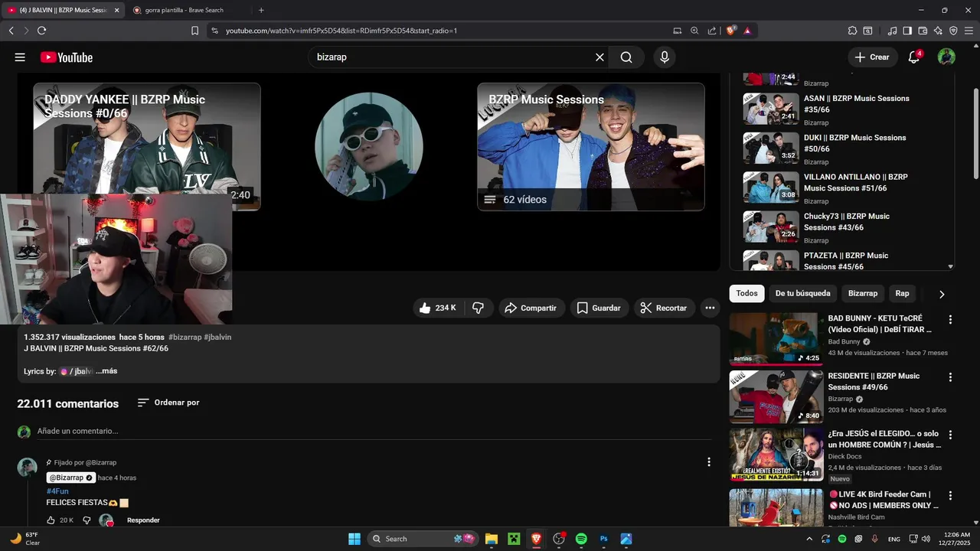
Task: Dislike the video with thumbs down
Action: (479, 308)
